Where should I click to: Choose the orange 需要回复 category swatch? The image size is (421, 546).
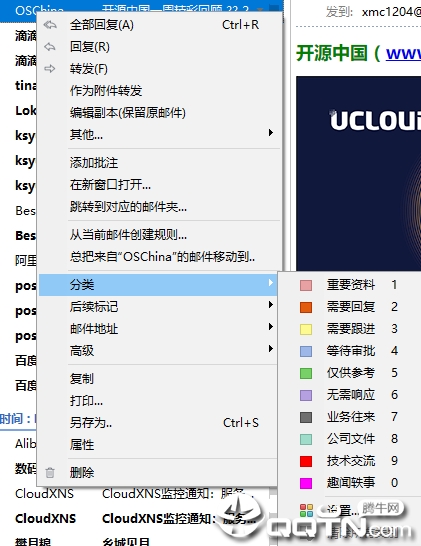[x=306, y=307]
